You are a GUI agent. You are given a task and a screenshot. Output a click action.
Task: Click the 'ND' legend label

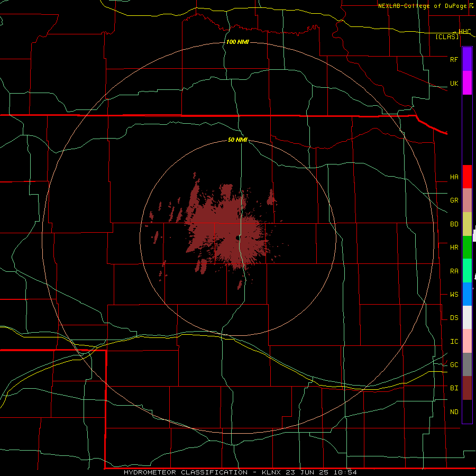(x=454, y=412)
